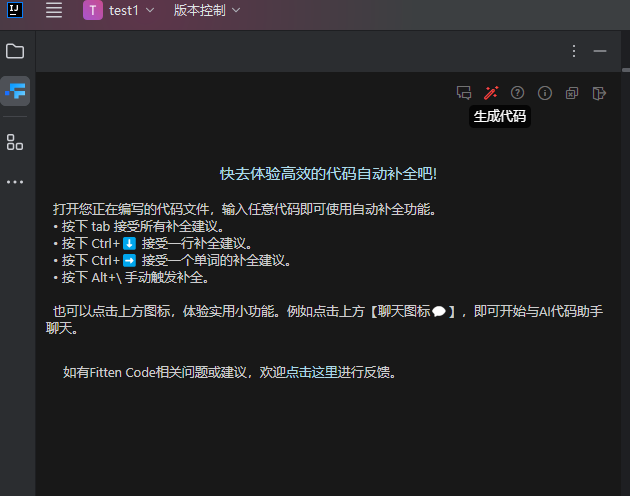Click the logout door icon

pos(599,93)
